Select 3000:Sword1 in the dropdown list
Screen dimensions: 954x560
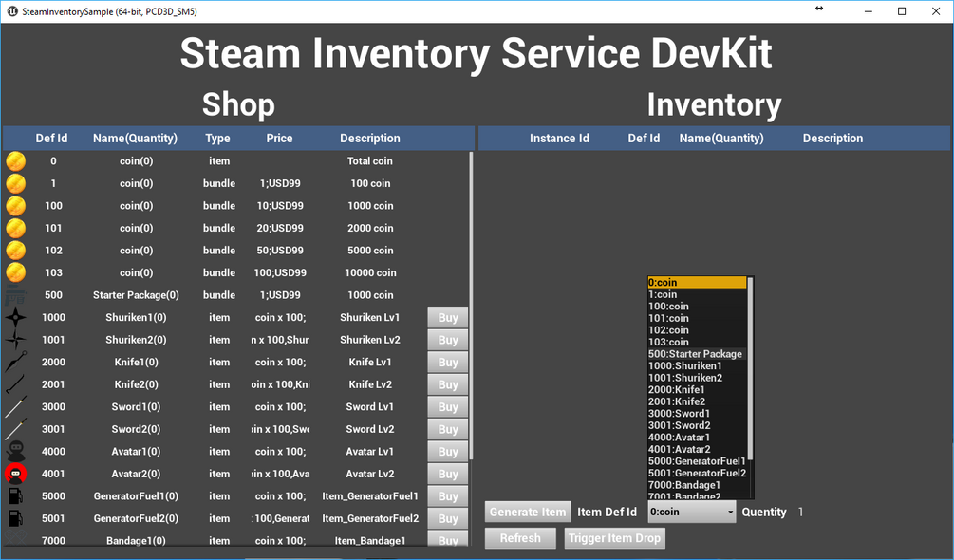click(x=698, y=414)
